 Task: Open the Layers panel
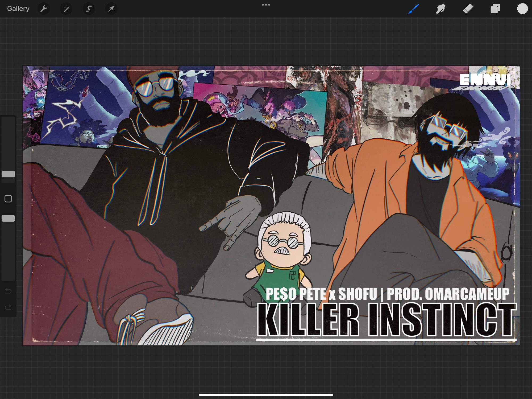[x=495, y=9]
